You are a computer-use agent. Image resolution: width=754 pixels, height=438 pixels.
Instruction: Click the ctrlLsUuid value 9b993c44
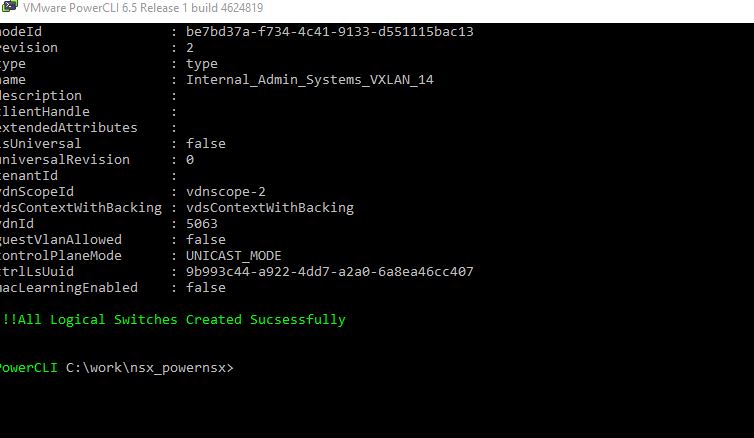pyautogui.click(x=329, y=272)
